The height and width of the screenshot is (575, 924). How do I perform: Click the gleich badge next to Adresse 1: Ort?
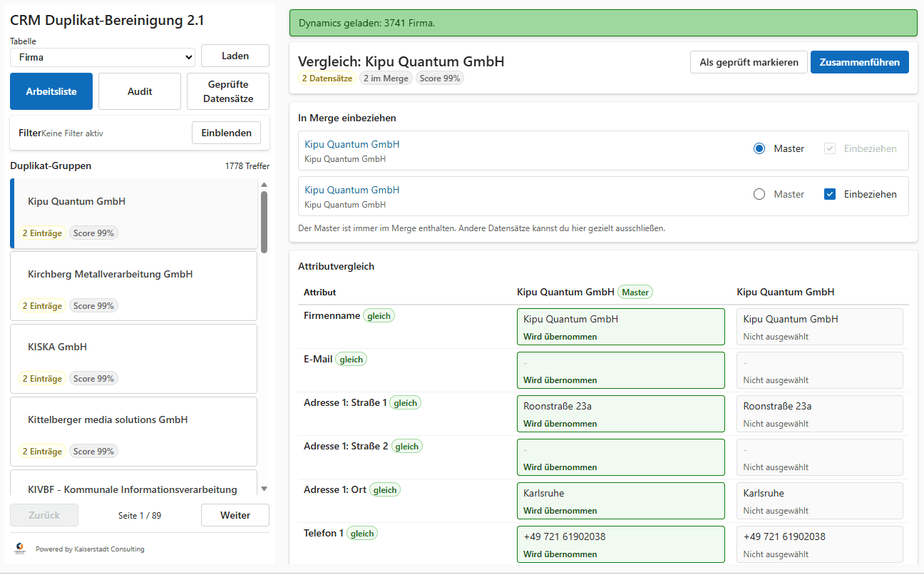click(385, 489)
